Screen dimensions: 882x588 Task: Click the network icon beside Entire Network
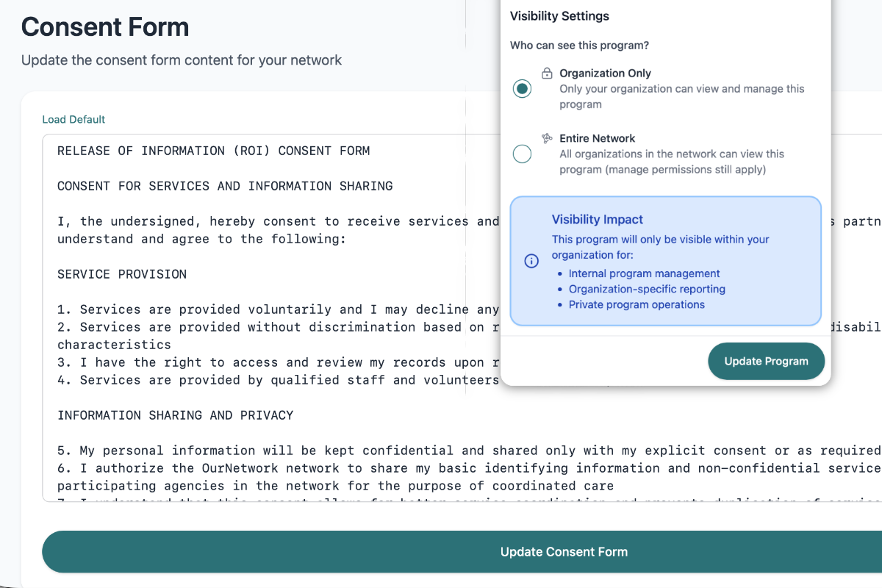coord(547,138)
